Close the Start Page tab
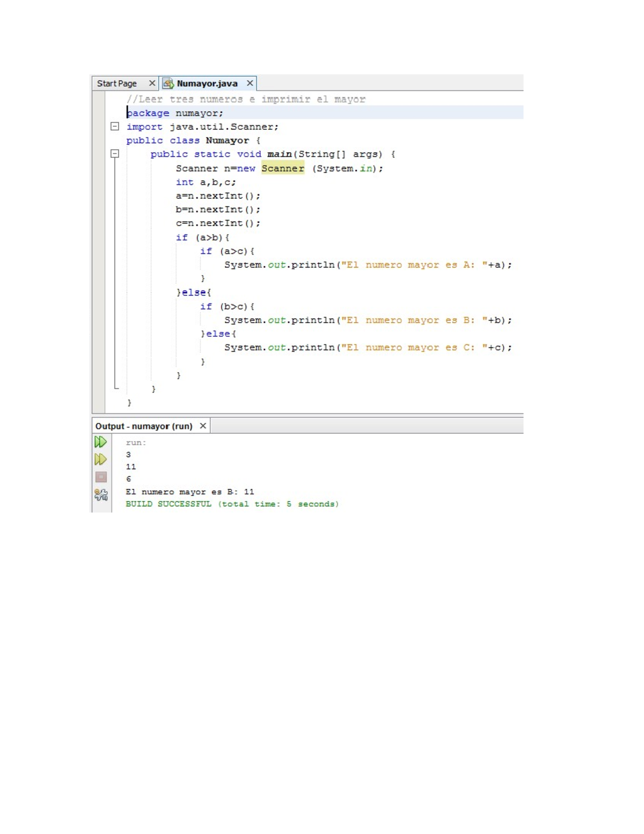Viewport: 644px width, 834px height. (151, 83)
